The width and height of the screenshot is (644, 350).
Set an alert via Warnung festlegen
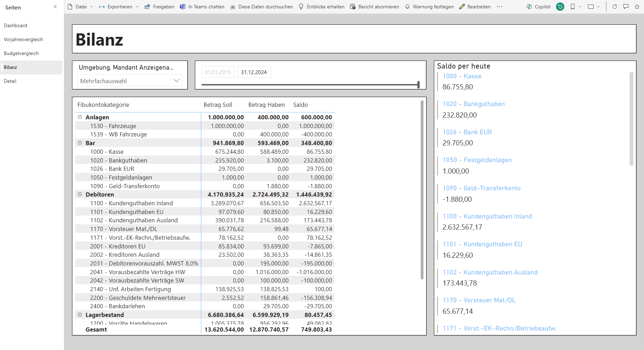407,7
